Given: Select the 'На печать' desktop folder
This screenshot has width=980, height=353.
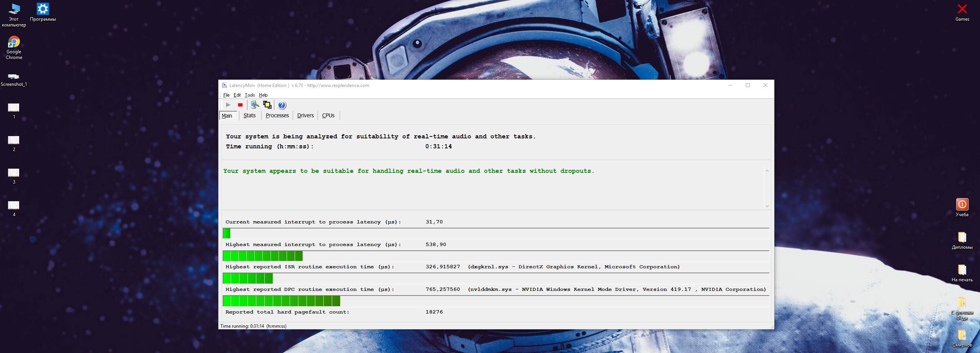Looking at the screenshot, I should click(962, 273).
